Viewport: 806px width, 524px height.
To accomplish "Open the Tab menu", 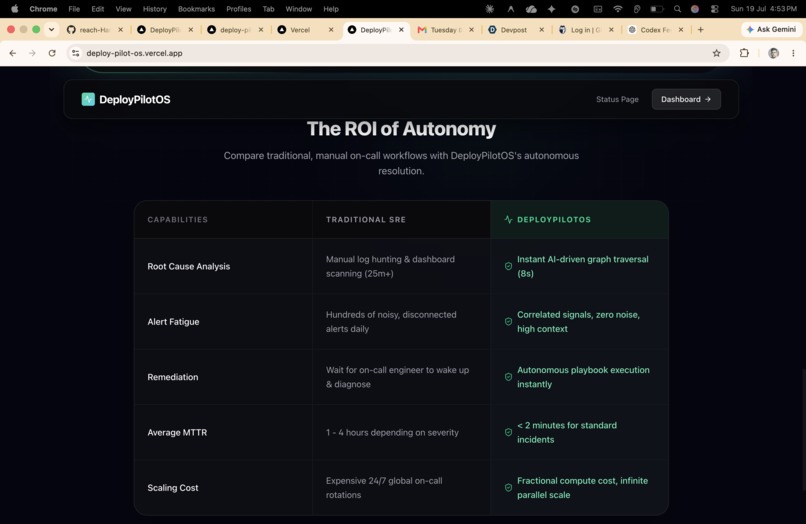I will [x=268, y=9].
